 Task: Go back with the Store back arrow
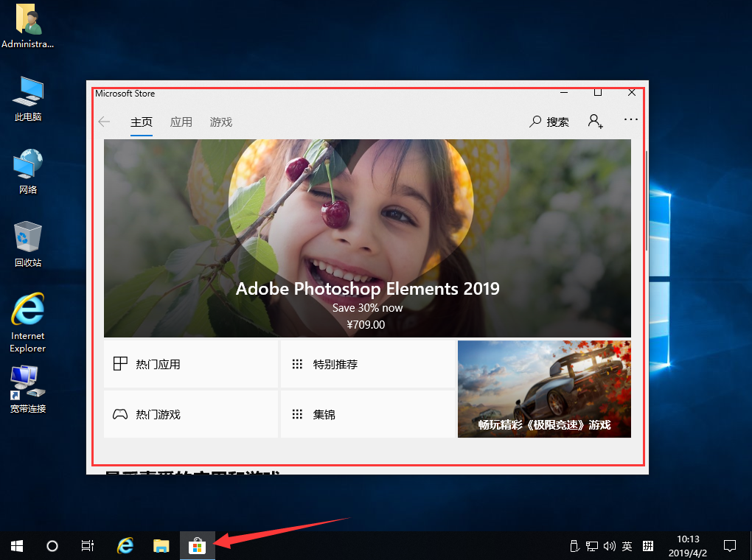point(104,122)
